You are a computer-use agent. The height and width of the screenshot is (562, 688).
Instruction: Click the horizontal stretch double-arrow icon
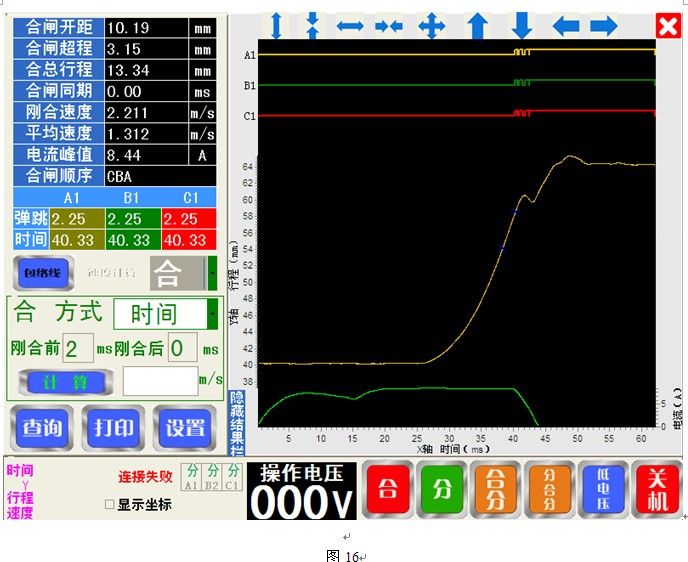pos(350,26)
